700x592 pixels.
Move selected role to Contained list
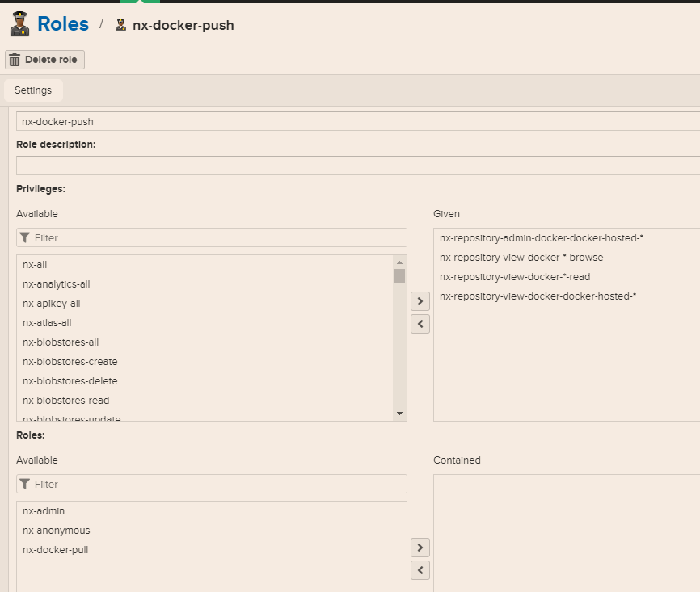(420, 548)
